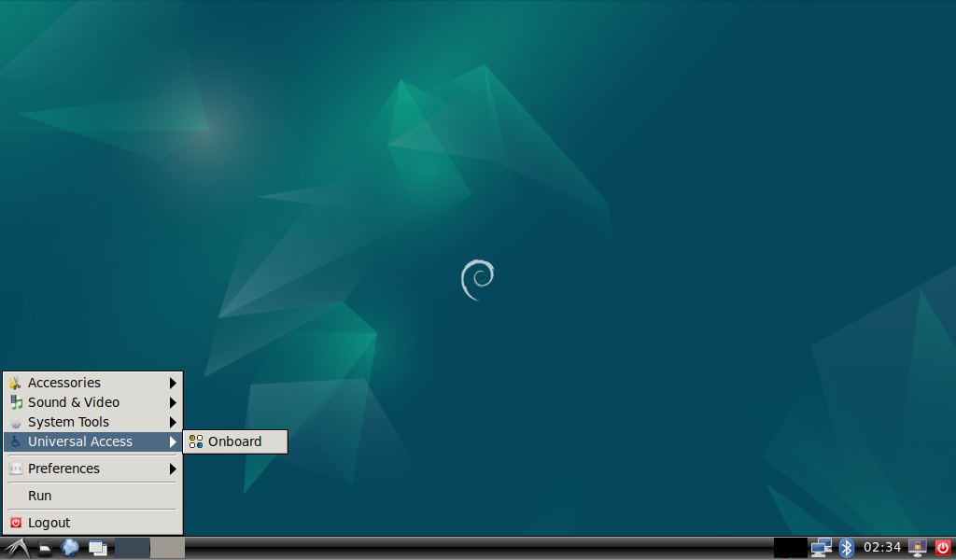The image size is (956, 560).
Task: Click the screen lock icon
Action: point(917,547)
